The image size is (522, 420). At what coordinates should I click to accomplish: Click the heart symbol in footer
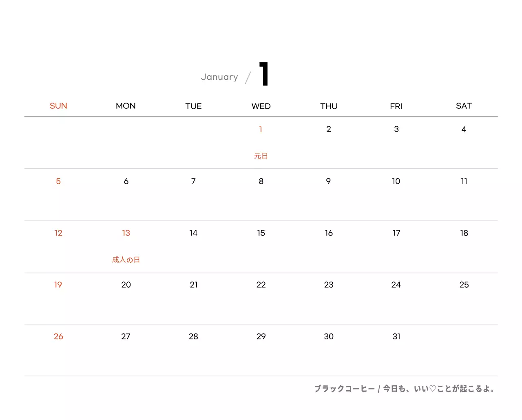click(x=433, y=389)
